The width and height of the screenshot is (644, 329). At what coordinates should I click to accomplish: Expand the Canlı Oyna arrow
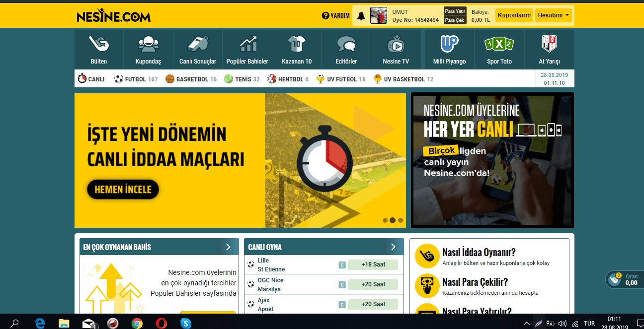point(393,247)
